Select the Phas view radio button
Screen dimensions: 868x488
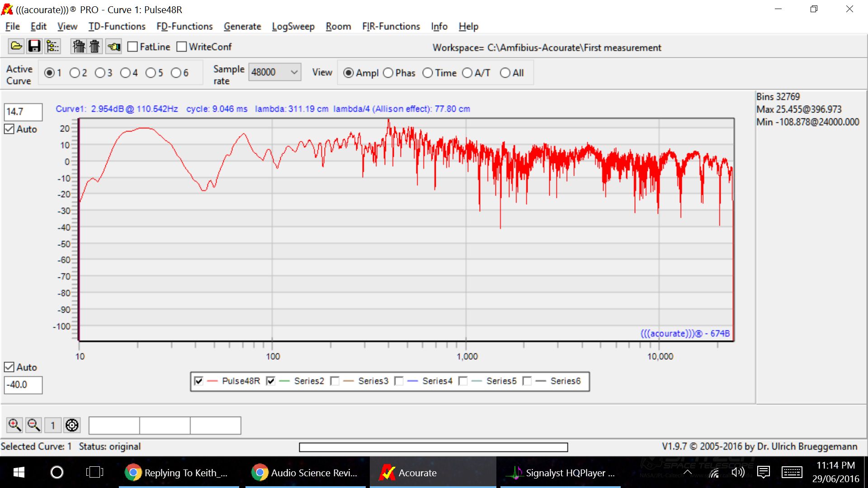pos(388,73)
